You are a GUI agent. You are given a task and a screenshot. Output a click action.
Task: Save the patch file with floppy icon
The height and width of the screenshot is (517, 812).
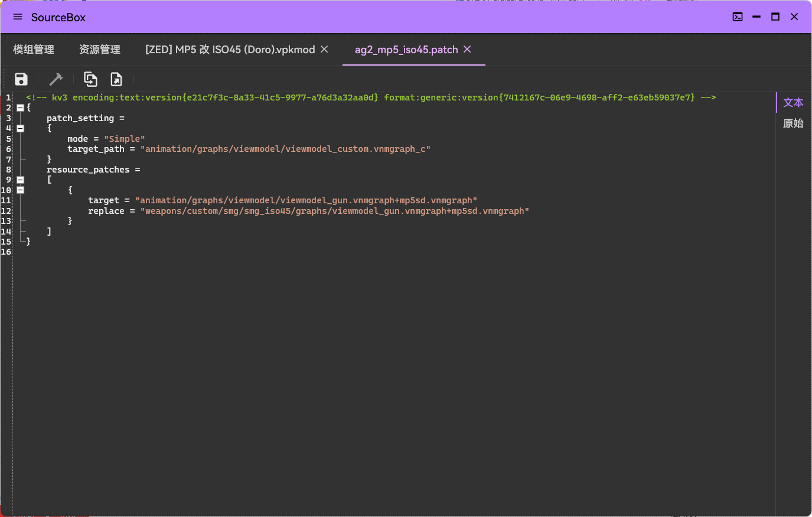pyautogui.click(x=21, y=79)
